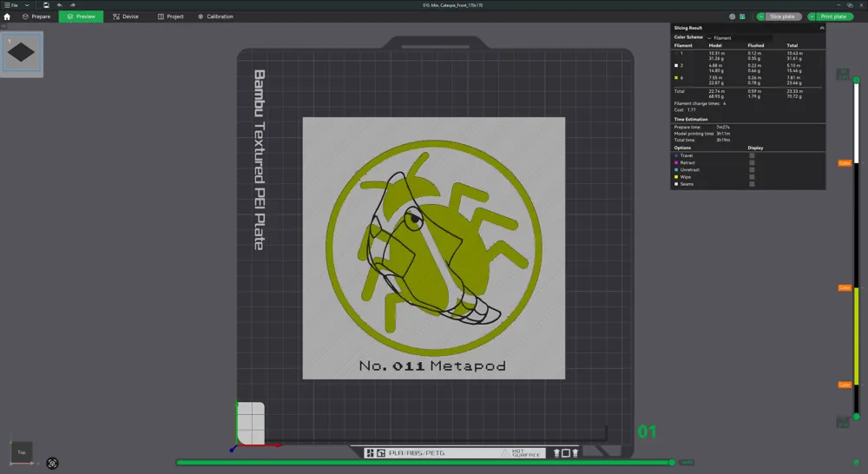Toggle the Unretract display checkbox
This screenshot has width=868, height=474.
[752, 170]
